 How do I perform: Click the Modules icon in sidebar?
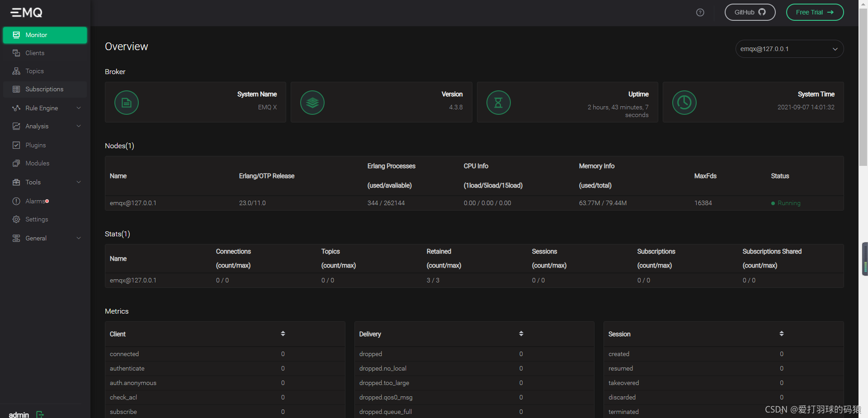click(x=16, y=163)
